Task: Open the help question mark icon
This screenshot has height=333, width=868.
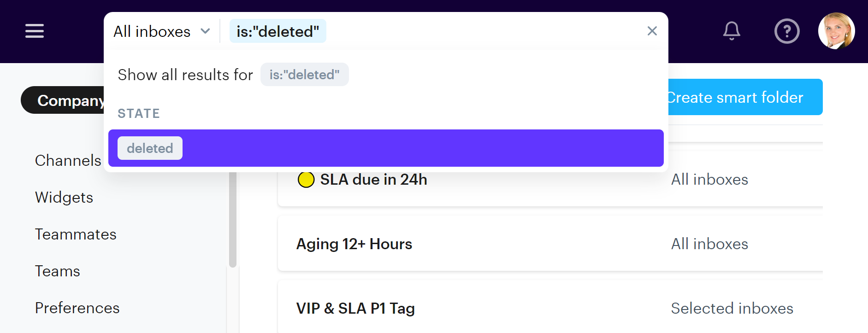Action: click(x=786, y=31)
